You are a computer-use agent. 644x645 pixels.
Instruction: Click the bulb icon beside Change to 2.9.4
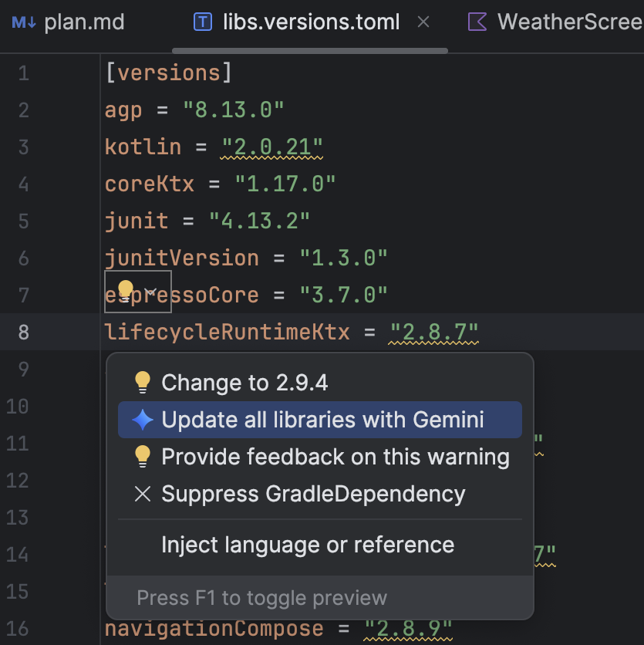(x=142, y=382)
